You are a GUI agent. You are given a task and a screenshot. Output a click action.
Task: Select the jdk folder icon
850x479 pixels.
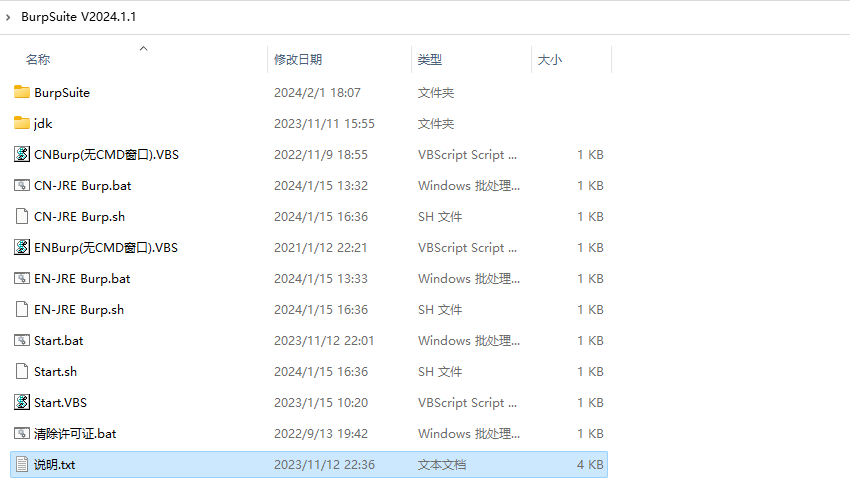pos(22,123)
